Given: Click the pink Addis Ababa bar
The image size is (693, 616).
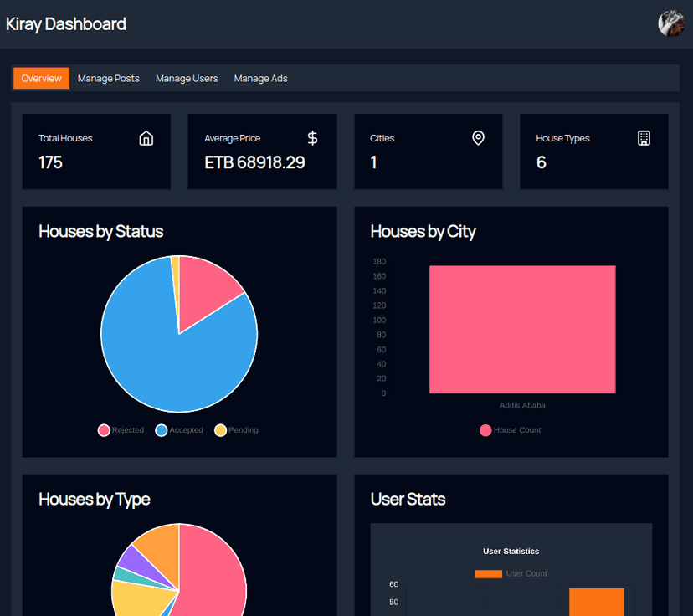Looking at the screenshot, I should [522, 329].
